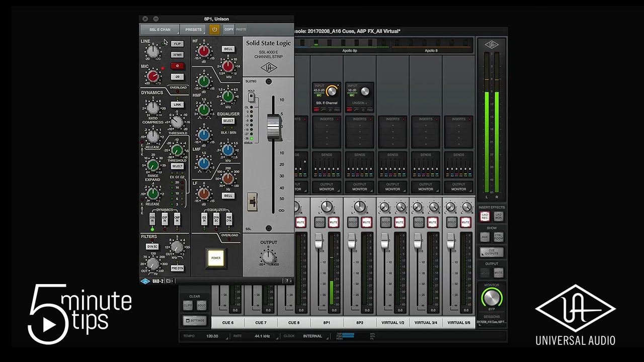Show the AUX channels

pyautogui.click(x=485, y=237)
